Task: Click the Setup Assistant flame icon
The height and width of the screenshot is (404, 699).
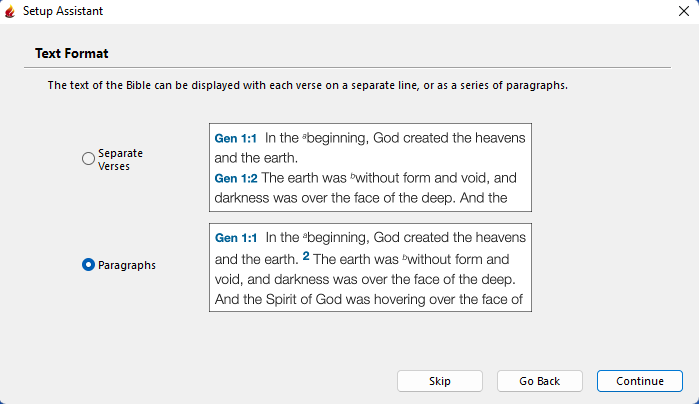Action: tap(10, 11)
